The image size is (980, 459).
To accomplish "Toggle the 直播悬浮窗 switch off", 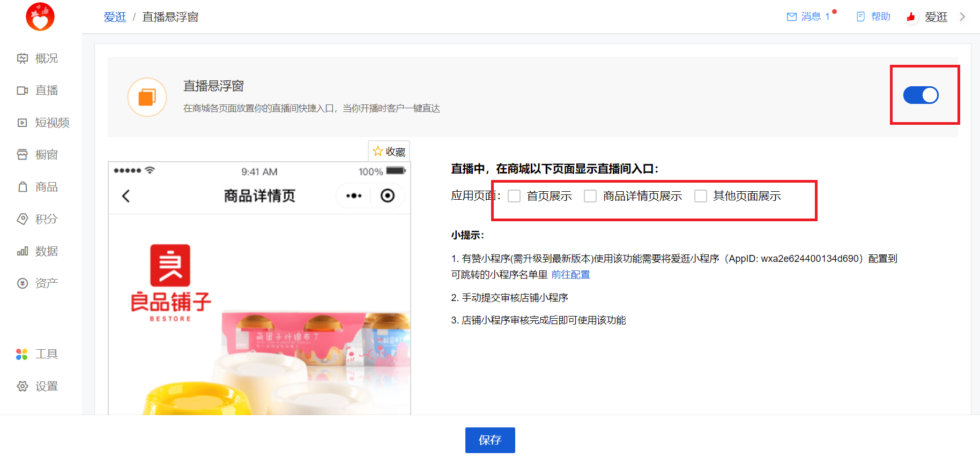I will pyautogui.click(x=921, y=95).
